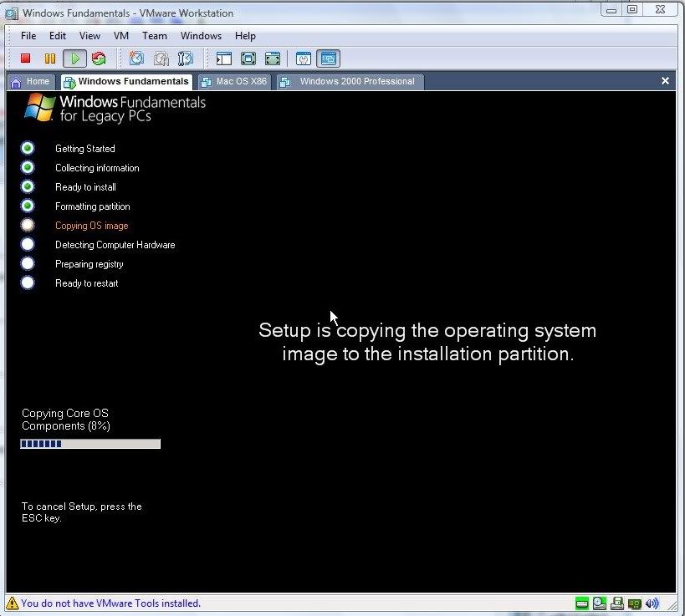685x616 pixels.
Task: Toggle the console view toolbar button
Action: 328,59
